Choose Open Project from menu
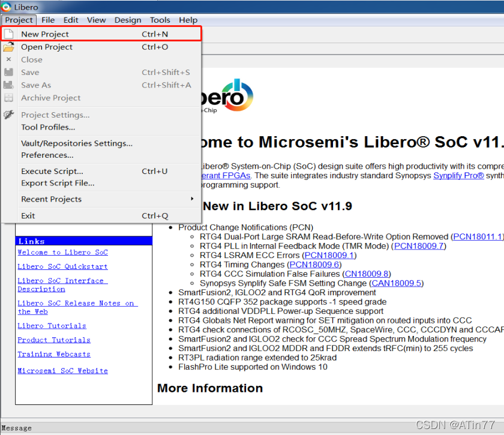This screenshot has height=435, width=504. tap(101, 47)
